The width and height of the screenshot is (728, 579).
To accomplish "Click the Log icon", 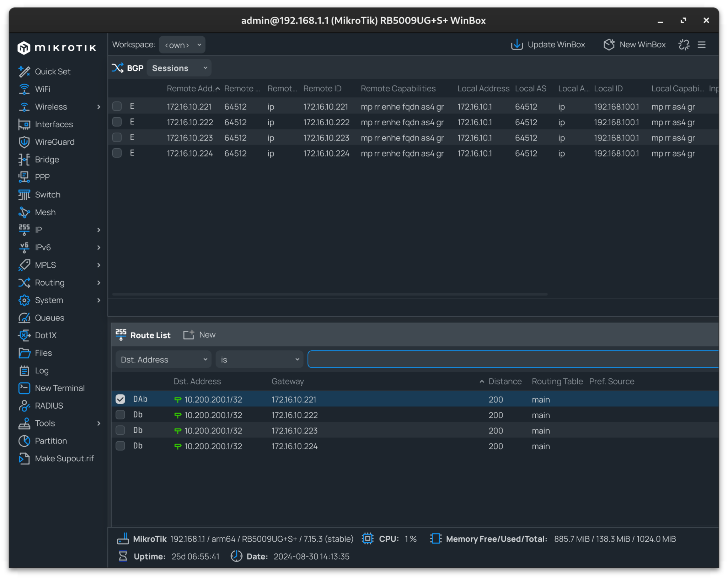I will (24, 371).
